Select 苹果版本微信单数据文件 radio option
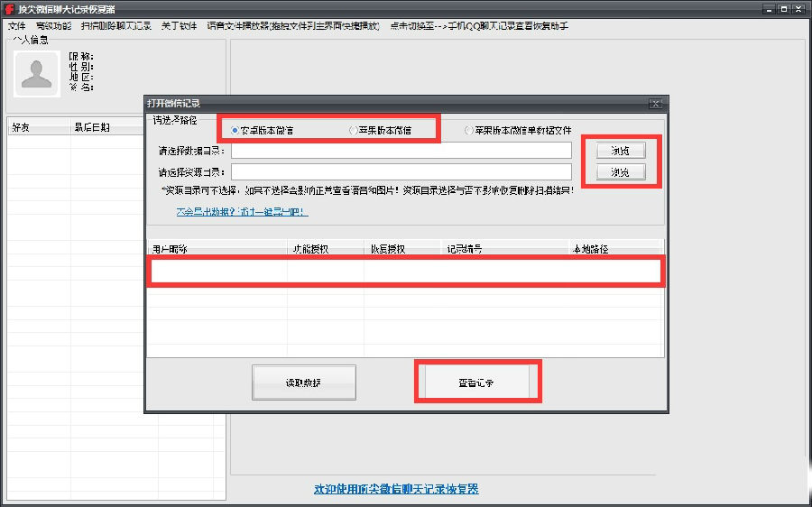Viewport: 812px width, 507px height. point(519,131)
